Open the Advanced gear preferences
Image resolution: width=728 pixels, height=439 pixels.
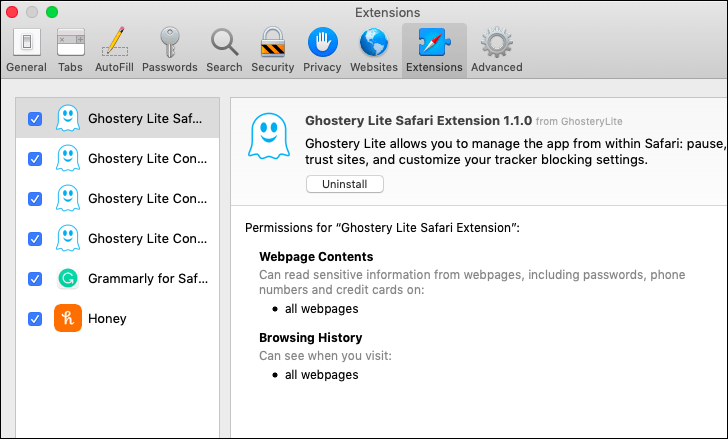(x=496, y=50)
